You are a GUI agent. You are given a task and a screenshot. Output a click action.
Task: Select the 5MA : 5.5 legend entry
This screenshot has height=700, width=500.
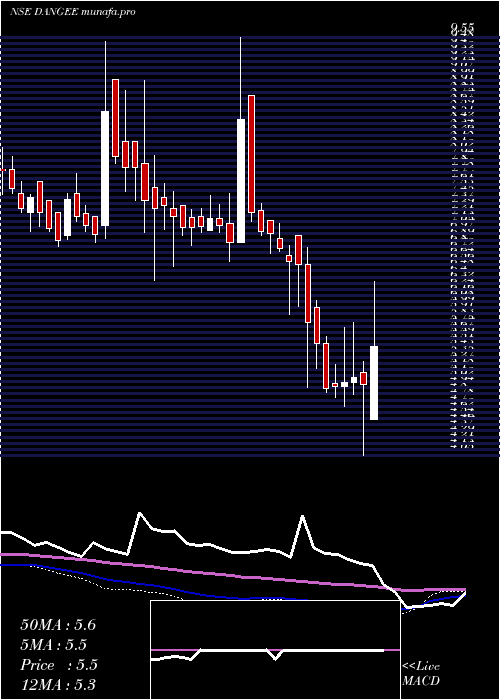53,645
